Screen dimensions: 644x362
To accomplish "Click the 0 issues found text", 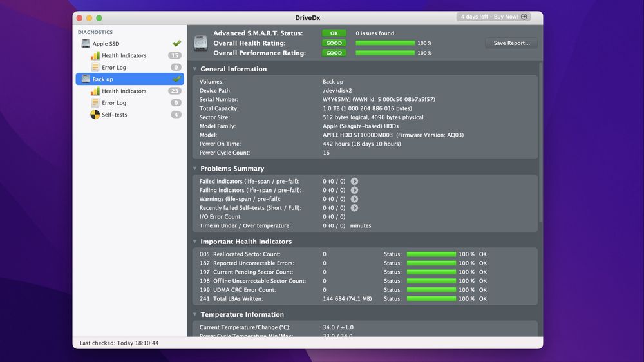I will [375, 33].
